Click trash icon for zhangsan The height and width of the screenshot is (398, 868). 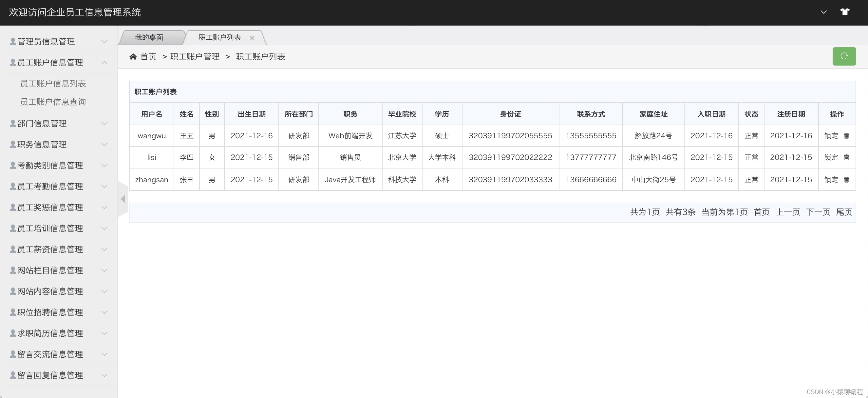(x=846, y=179)
